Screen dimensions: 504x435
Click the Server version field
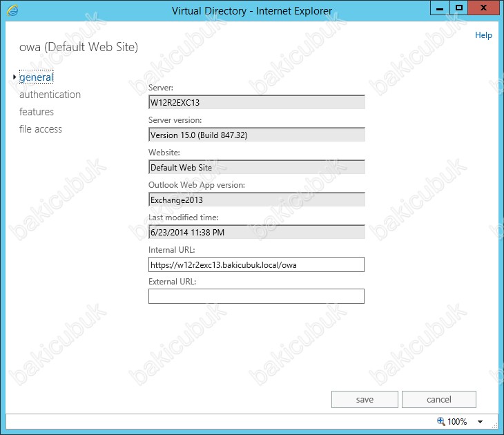(257, 135)
